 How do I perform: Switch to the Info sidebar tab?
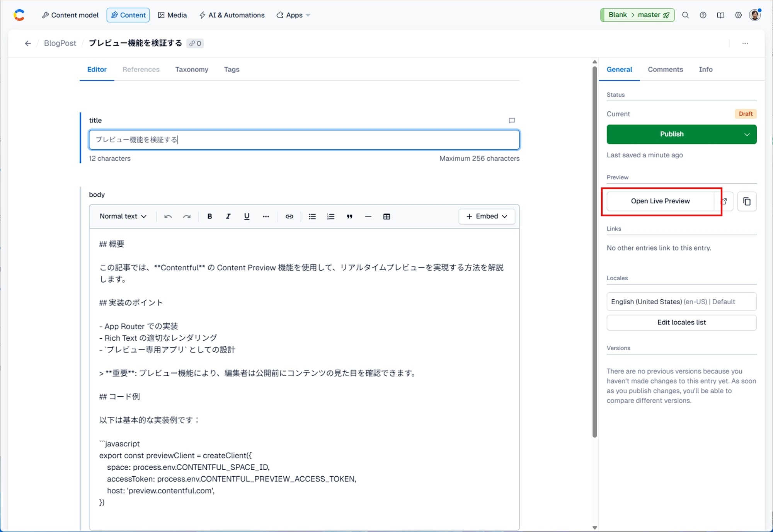pyautogui.click(x=705, y=70)
